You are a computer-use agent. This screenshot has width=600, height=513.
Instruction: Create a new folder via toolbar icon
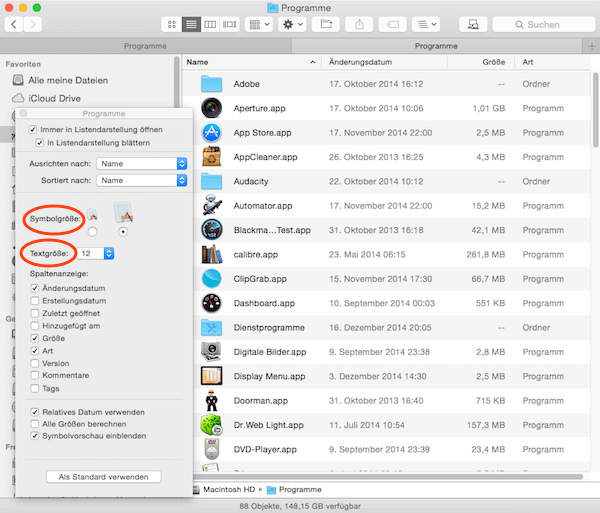(325, 23)
